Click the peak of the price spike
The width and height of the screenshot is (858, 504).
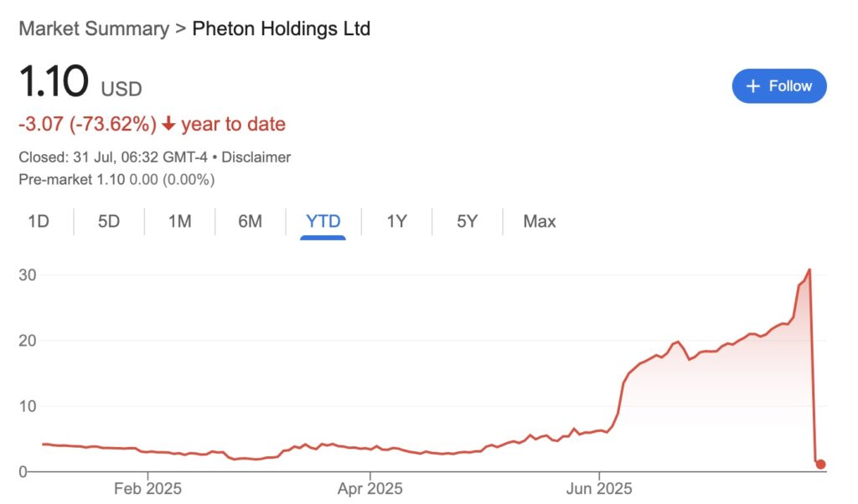coord(808,268)
